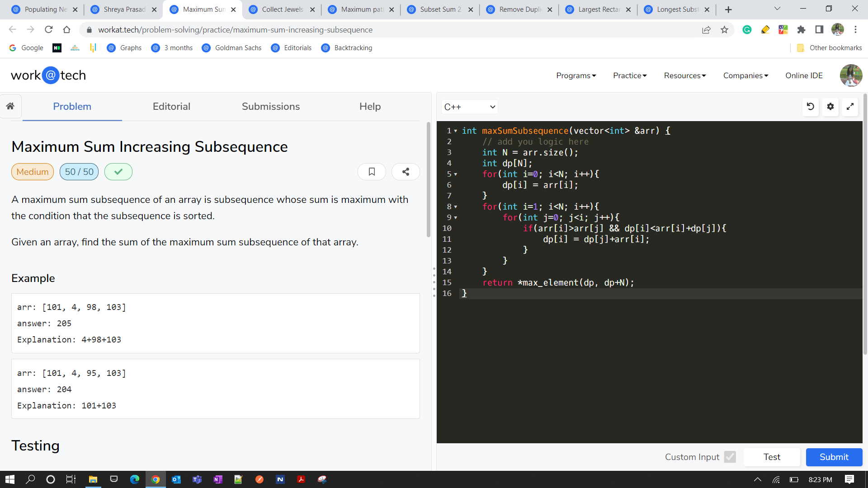868x488 pixels.
Task: Click the panel divider drag handle
Action: (x=434, y=282)
